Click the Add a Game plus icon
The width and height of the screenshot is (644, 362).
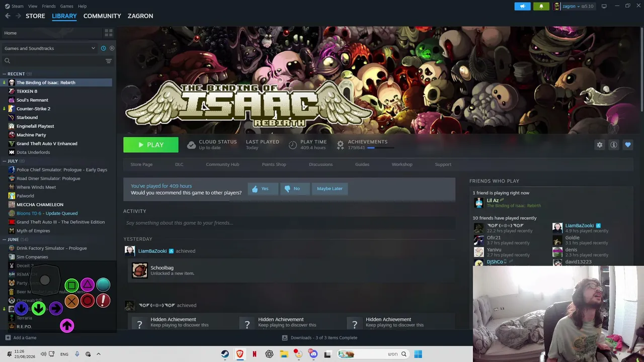(8, 338)
